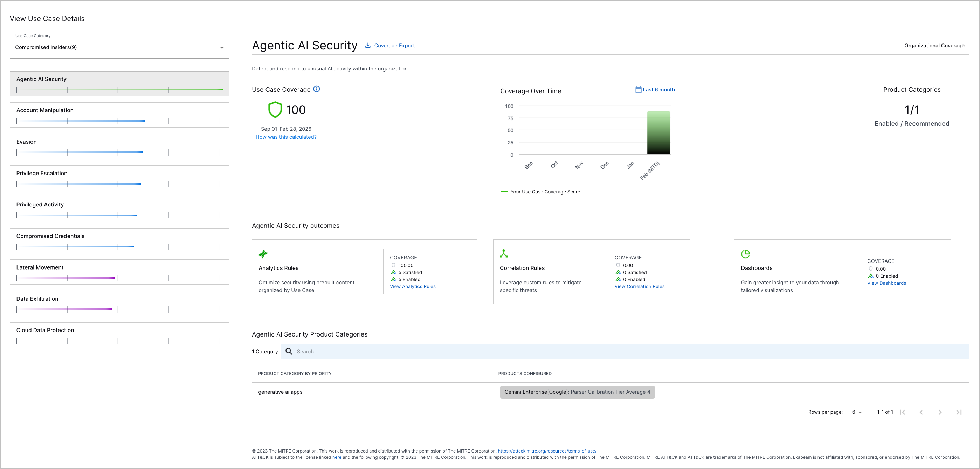Open the Rows per page selector
This screenshot has width=980, height=469.
click(857, 412)
